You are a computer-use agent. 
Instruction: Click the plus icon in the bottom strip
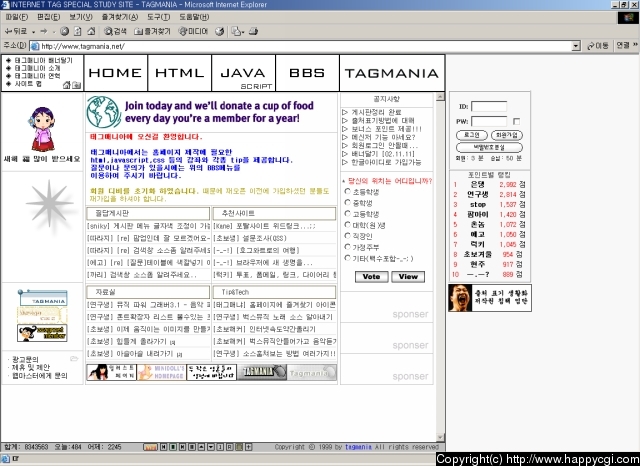(x=249, y=447)
